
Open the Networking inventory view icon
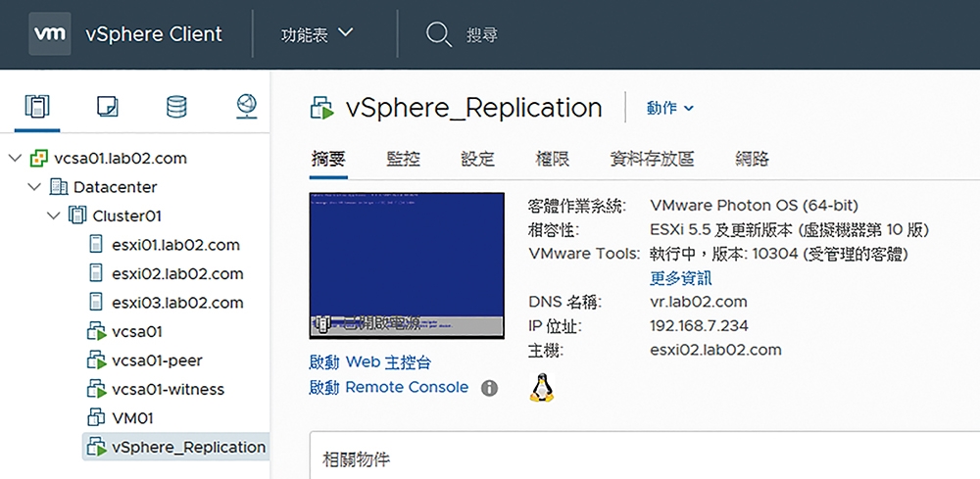247,107
